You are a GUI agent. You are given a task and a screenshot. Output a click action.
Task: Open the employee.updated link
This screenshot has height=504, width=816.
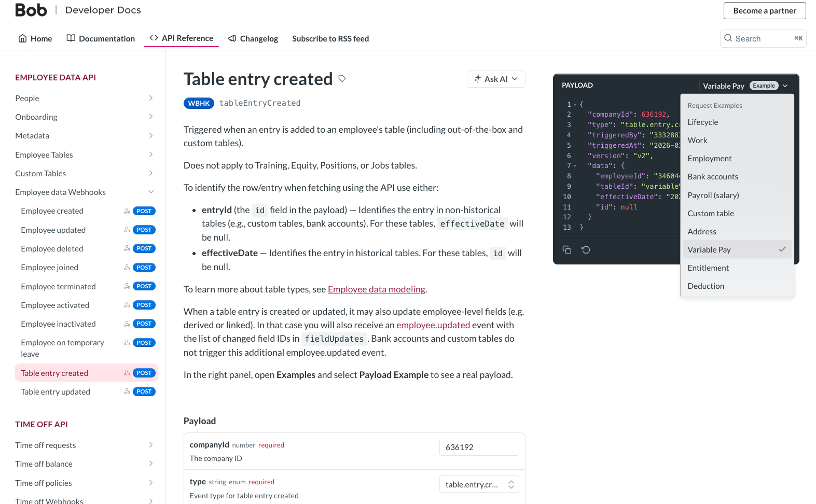coord(433,325)
